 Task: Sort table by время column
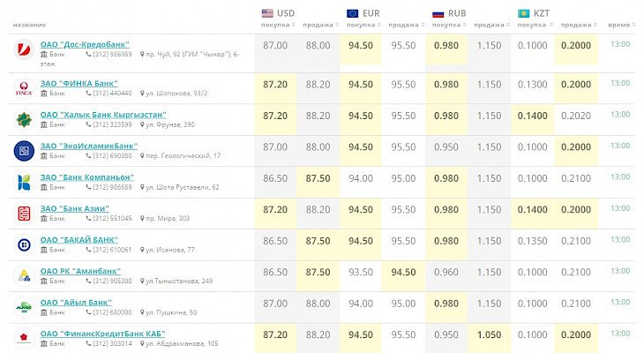pos(619,25)
